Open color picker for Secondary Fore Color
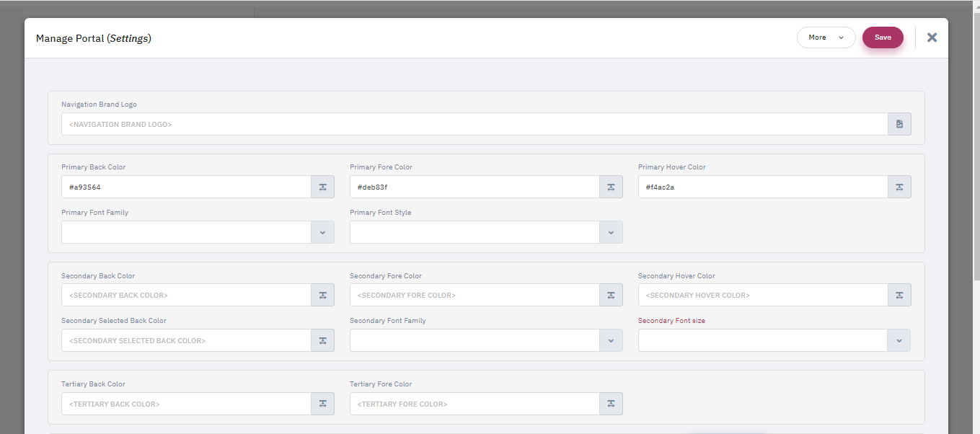 [x=611, y=295]
